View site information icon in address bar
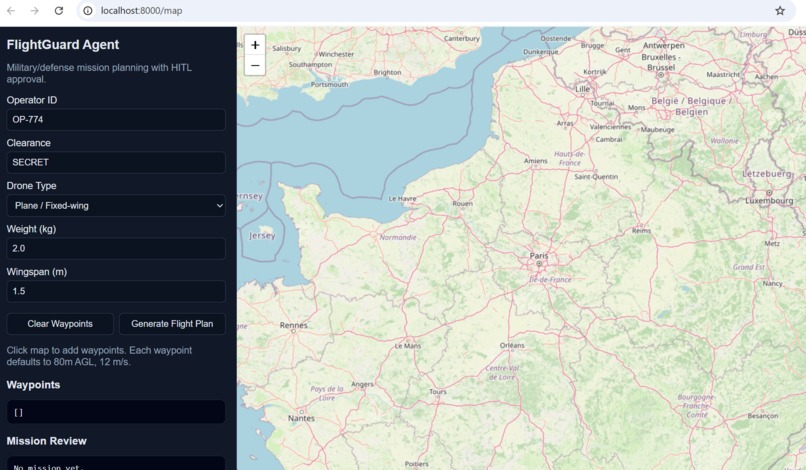Screen dimensions: 806x470 point(88,10)
